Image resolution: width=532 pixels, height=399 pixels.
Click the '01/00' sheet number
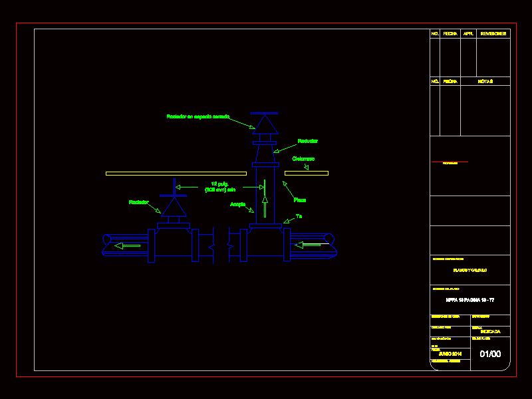(x=490, y=354)
